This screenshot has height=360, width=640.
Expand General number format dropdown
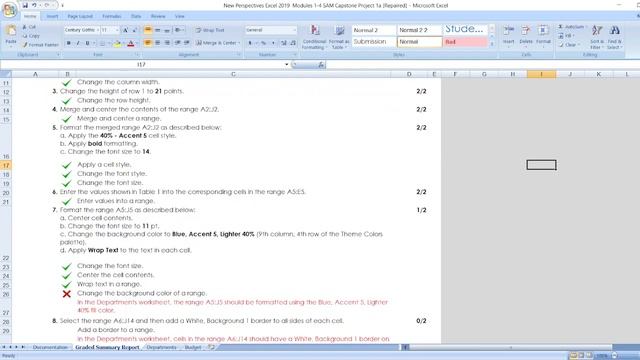294,30
